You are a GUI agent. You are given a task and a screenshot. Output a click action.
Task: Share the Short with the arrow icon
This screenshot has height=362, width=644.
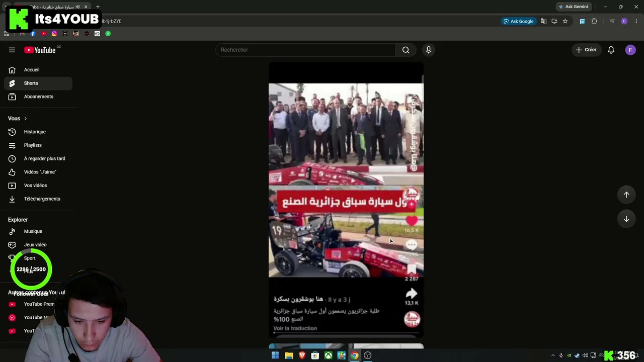[412, 294]
